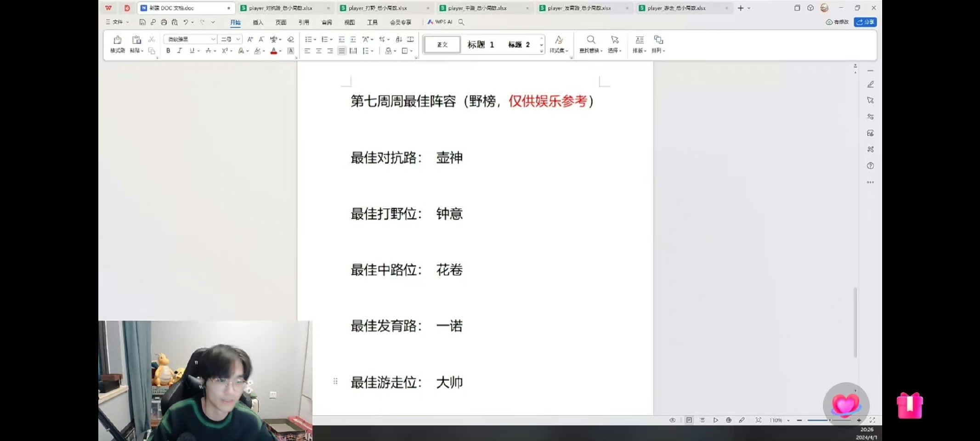Toggle center alignment
Screen dimensions: 980x441
(x=318, y=51)
